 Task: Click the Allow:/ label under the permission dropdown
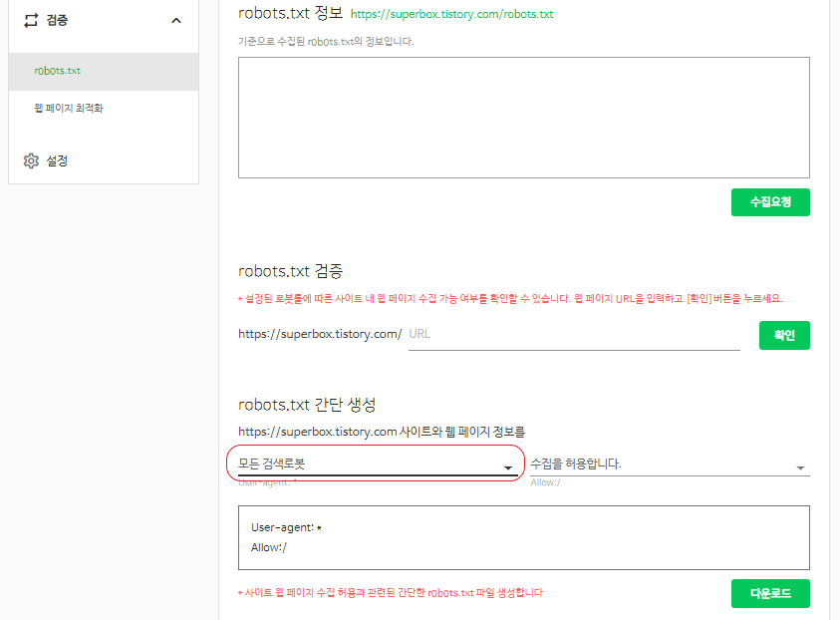546,480
